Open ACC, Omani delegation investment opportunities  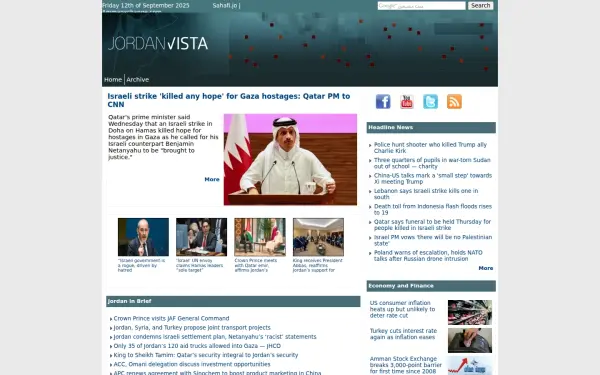(192, 364)
